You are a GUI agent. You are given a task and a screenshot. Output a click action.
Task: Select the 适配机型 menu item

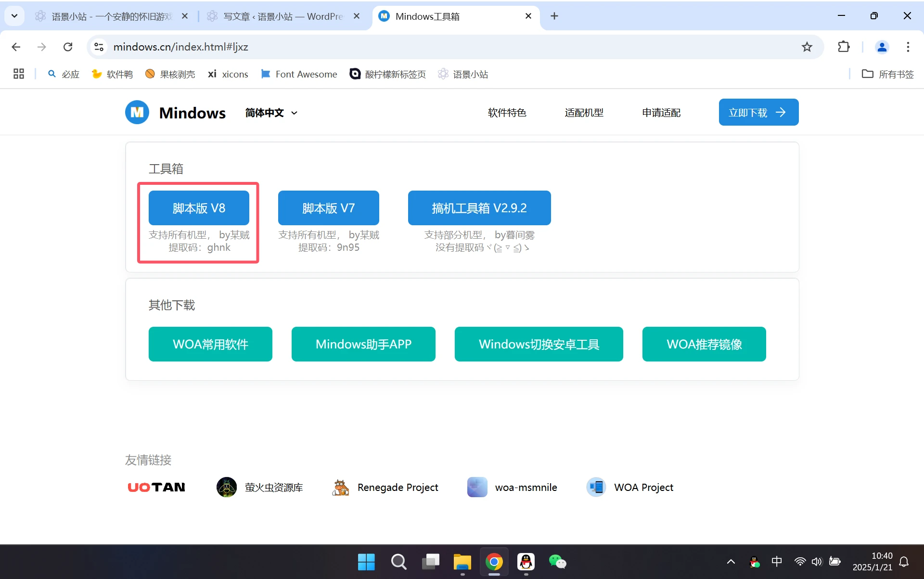pyautogui.click(x=583, y=112)
